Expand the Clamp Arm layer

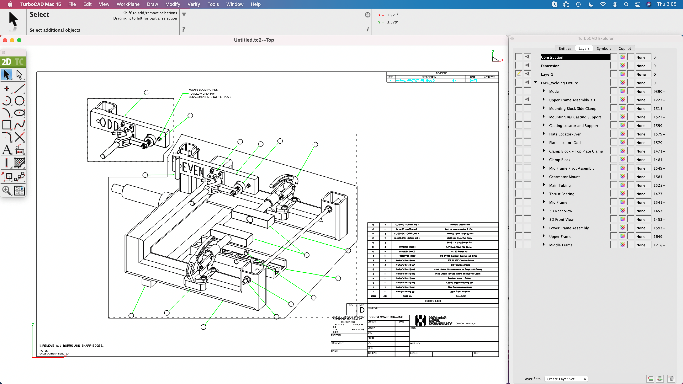point(544,159)
